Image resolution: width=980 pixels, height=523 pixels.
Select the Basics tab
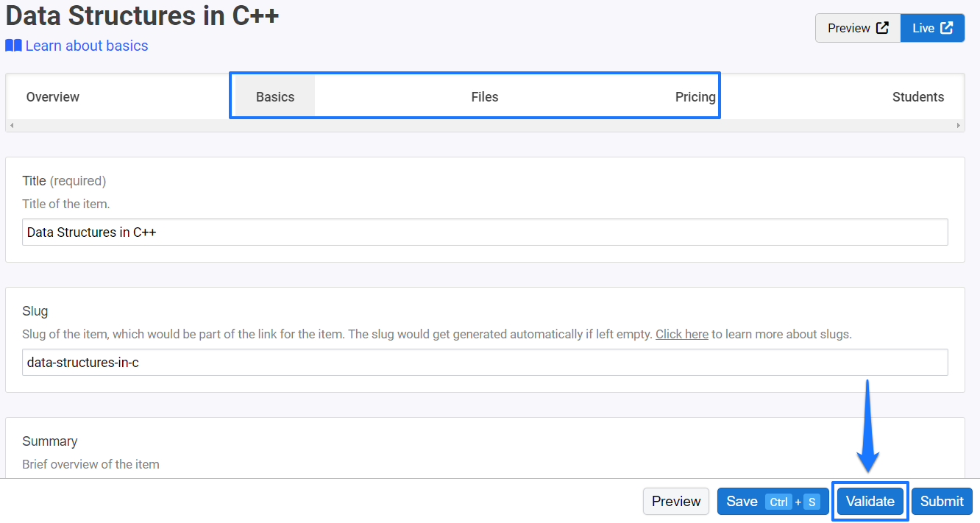(x=275, y=97)
